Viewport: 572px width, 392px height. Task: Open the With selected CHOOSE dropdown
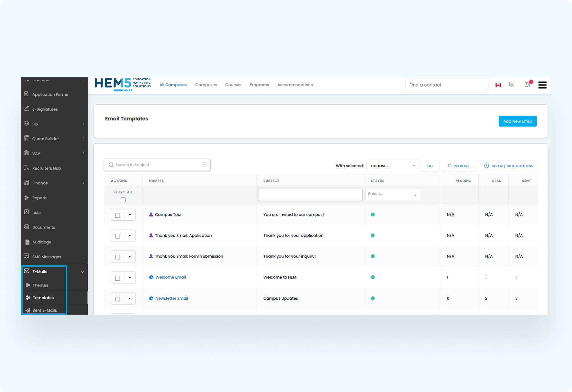(x=392, y=166)
